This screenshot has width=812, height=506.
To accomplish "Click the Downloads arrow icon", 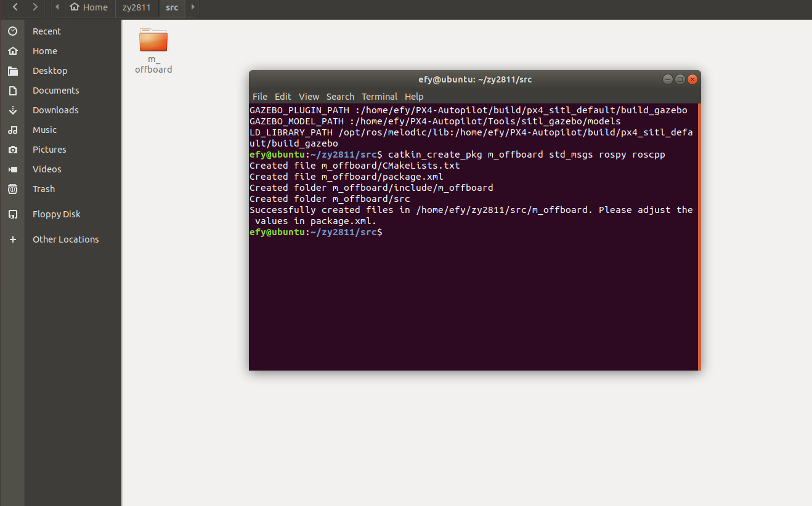I will (x=12, y=110).
